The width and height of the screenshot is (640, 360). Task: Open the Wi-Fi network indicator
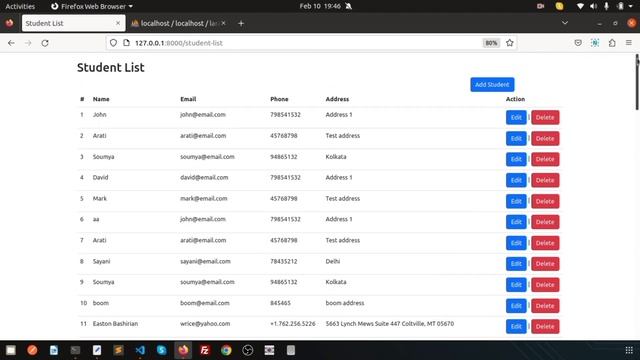click(x=580, y=6)
